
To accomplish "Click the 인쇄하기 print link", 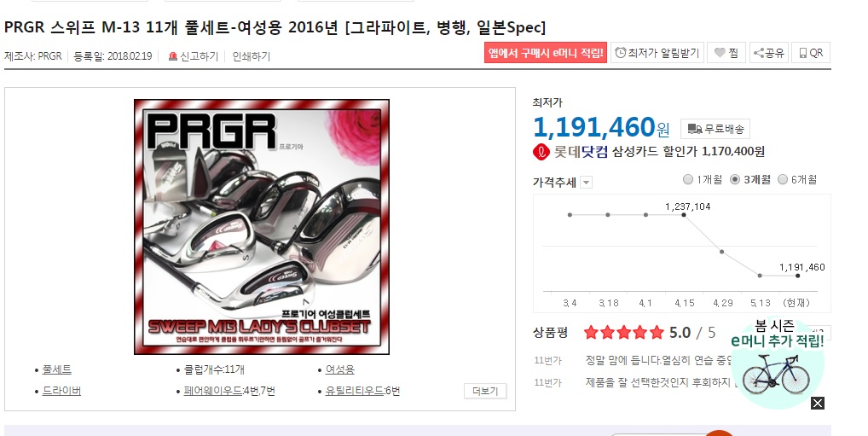I will pyautogui.click(x=251, y=56).
